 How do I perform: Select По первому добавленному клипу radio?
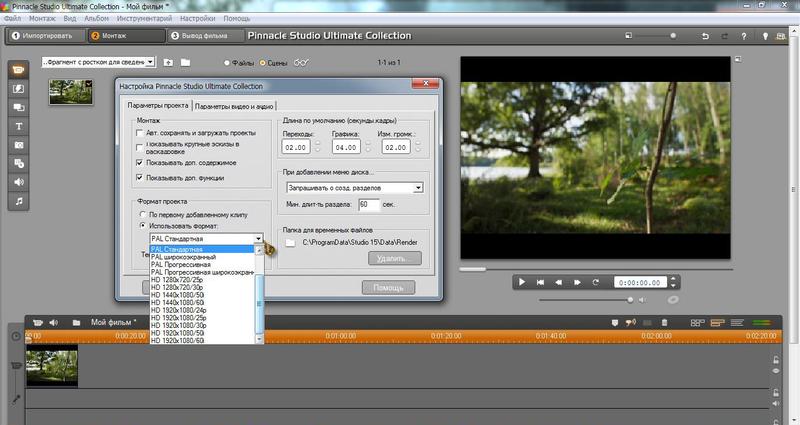click(143, 214)
